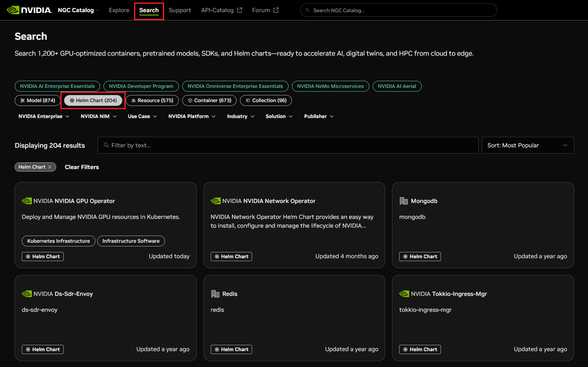Click the Filter by text field
Screen dimensions: 588x367
coord(288,145)
